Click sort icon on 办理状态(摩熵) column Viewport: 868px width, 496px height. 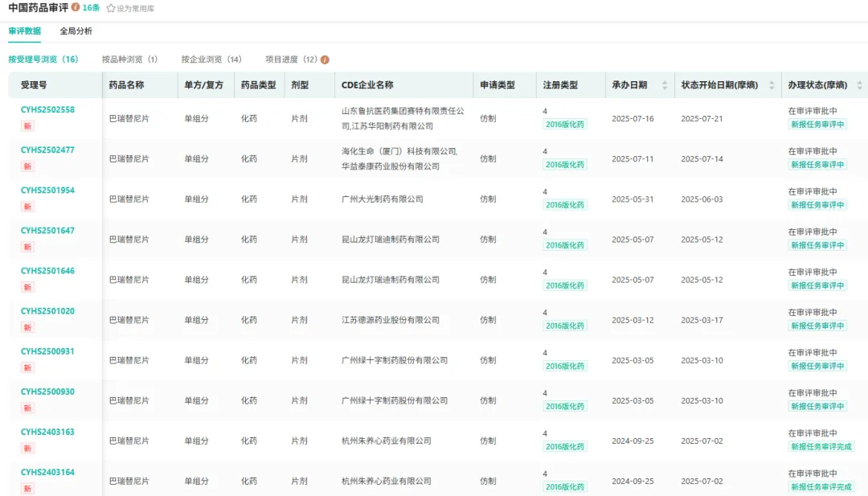point(859,85)
